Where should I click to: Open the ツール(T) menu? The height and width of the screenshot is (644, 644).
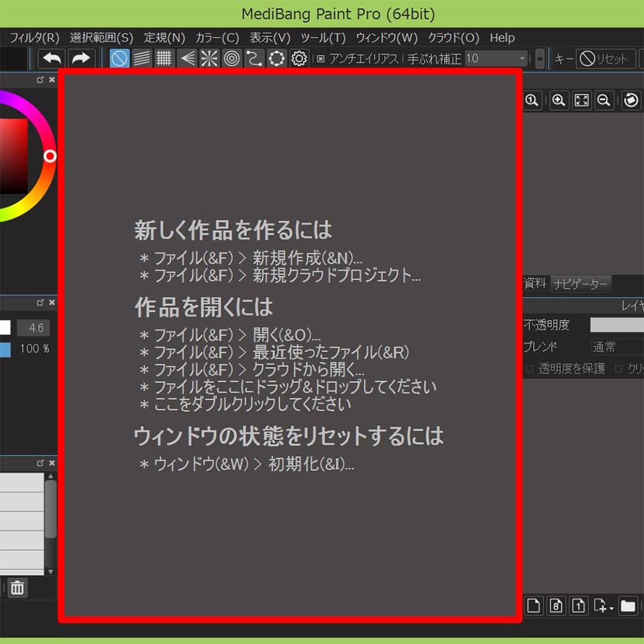(x=323, y=38)
